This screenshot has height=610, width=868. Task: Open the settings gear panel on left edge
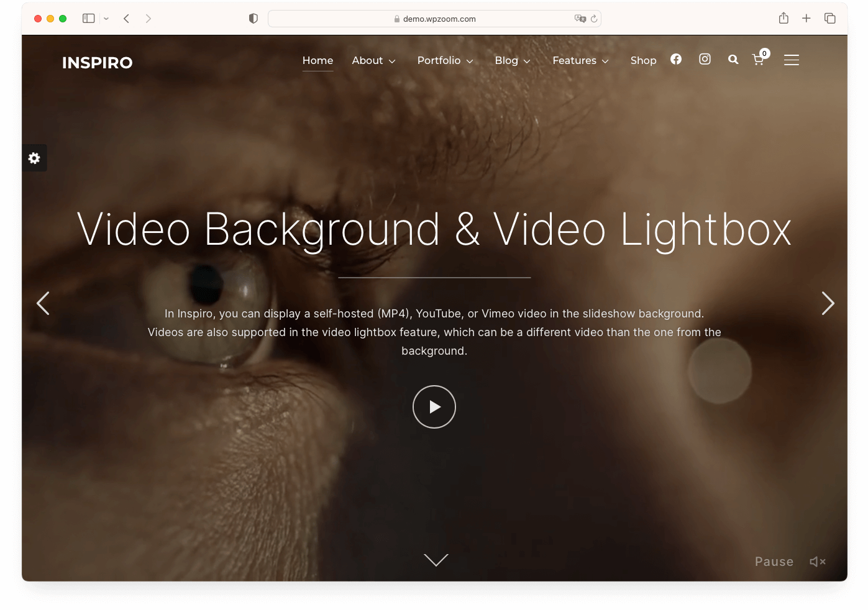point(34,158)
